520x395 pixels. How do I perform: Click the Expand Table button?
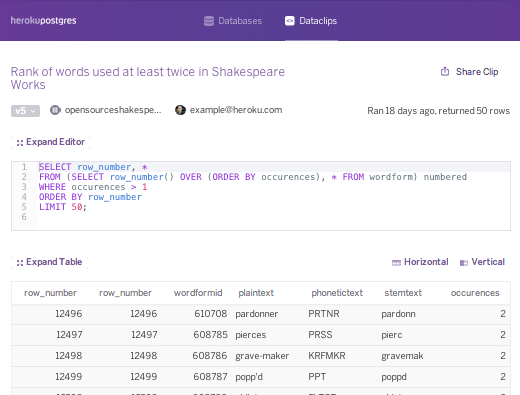coord(49,262)
